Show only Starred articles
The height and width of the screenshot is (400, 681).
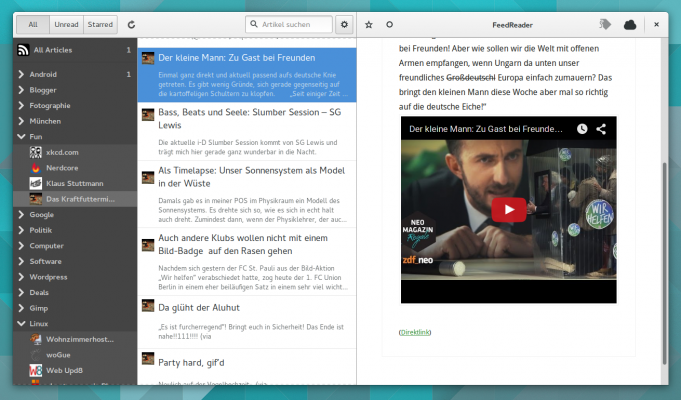pos(100,23)
